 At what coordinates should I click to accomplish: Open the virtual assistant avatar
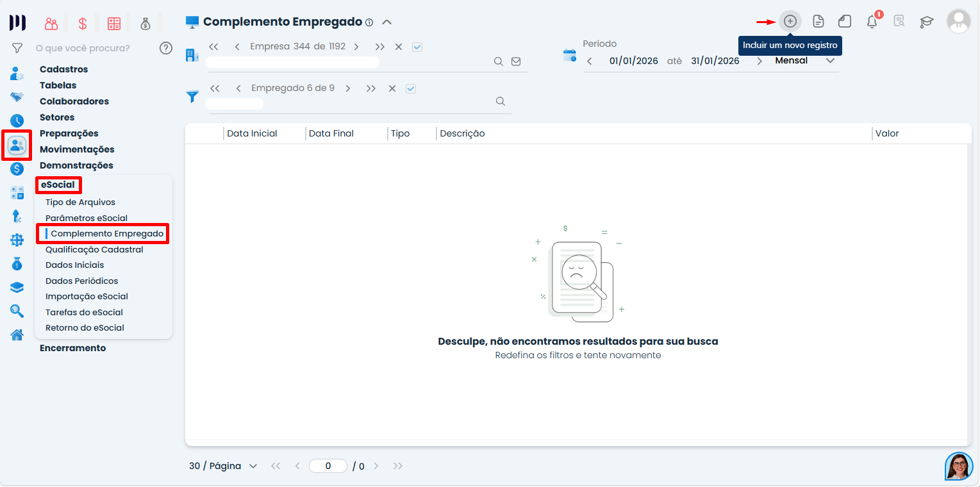(x=959, y=466)
